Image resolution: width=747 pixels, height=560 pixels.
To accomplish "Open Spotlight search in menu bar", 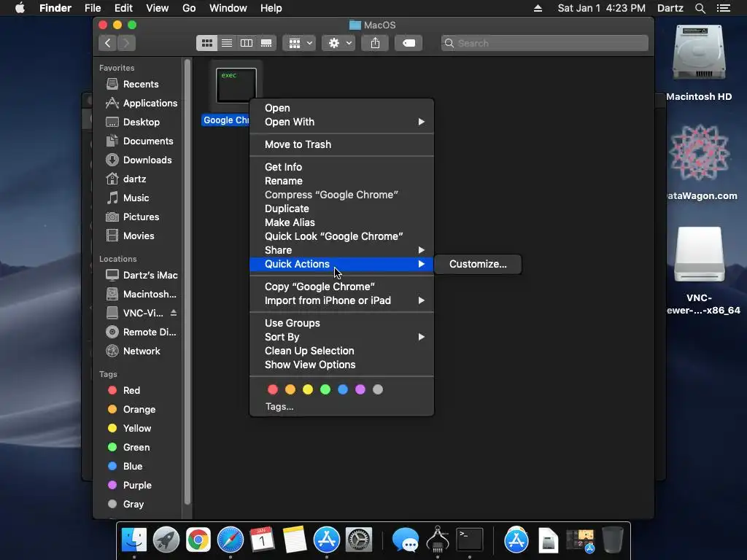I will tap(700, 8).
